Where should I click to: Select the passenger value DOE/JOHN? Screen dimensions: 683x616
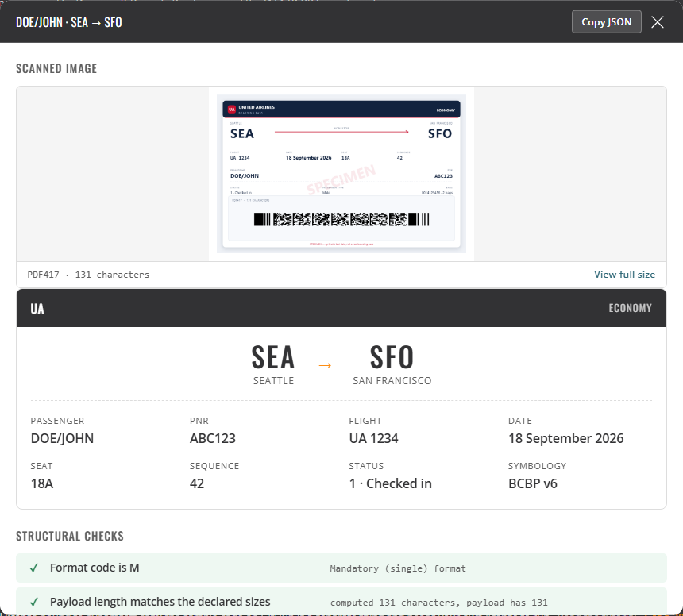(x=62, y=438)
